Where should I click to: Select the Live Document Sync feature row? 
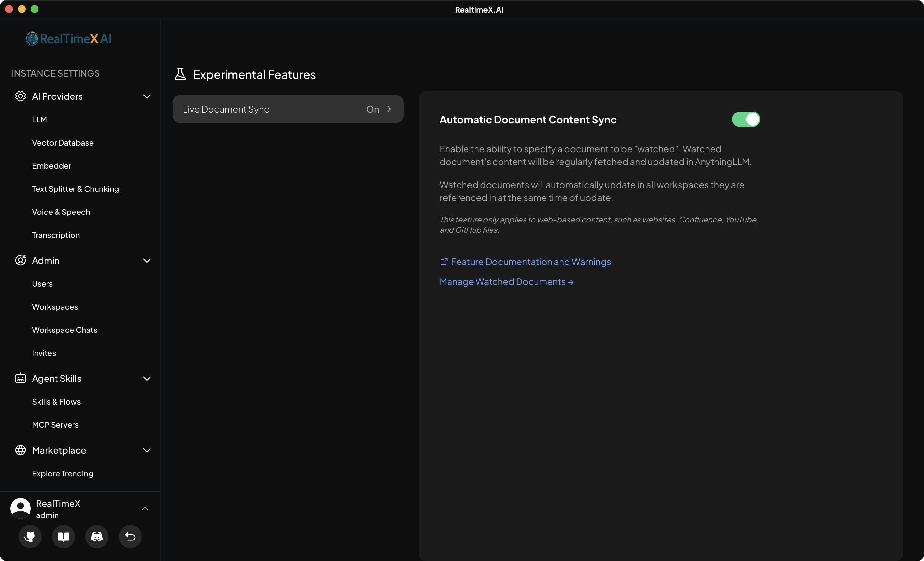point(287,109)
